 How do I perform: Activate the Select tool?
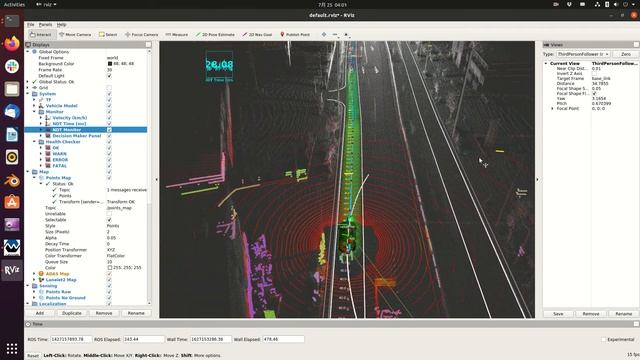click(x=108, y=35)
